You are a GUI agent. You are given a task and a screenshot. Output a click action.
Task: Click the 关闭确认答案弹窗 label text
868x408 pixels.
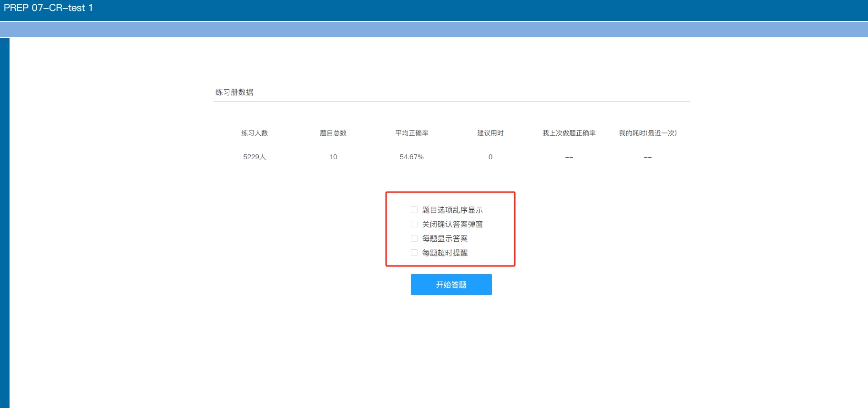(x=452, y=224)
